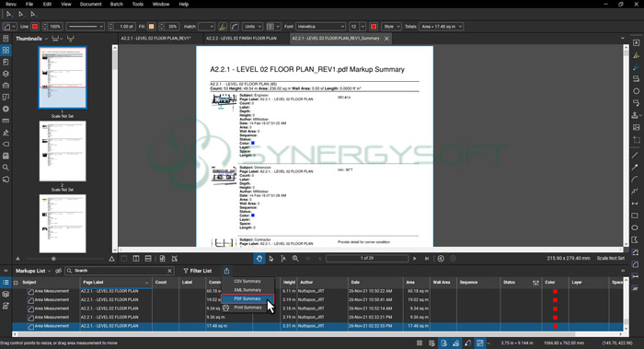Go to the next page arrow

pos(414,259)
